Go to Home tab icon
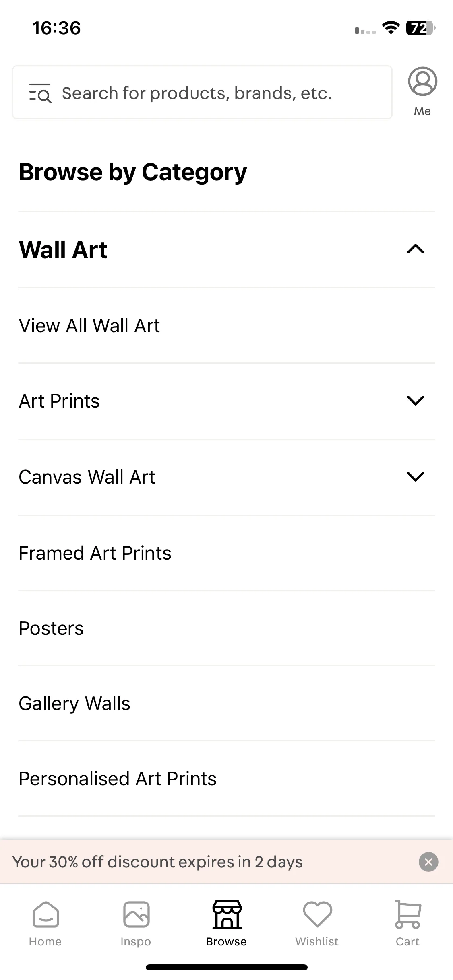Viewport: 453px width, 980px height. pyautogui.click(x=46, y=914)
